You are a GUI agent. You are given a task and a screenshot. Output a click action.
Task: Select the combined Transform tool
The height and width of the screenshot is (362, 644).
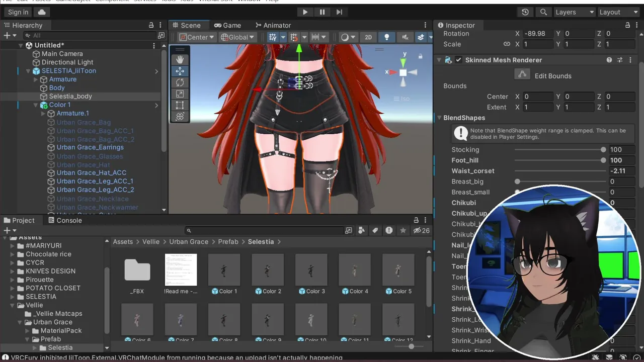tap(180, 117)
